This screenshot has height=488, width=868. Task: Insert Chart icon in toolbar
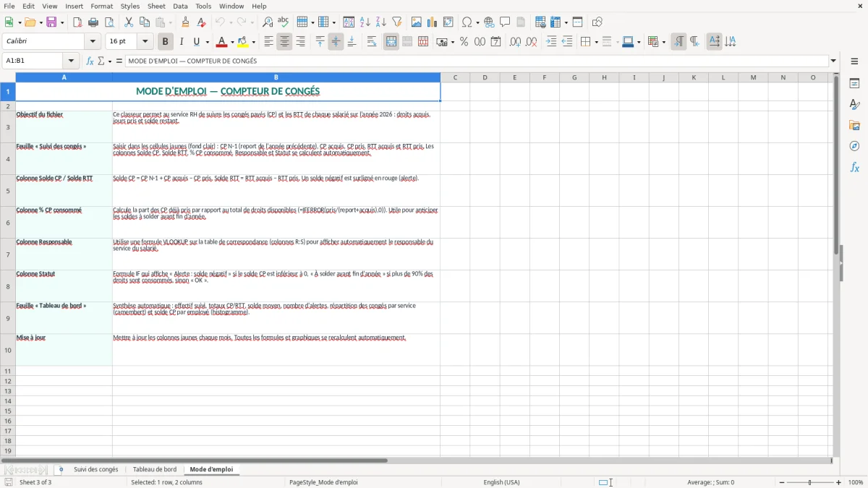pyautogui.click(x=433, y=22)
